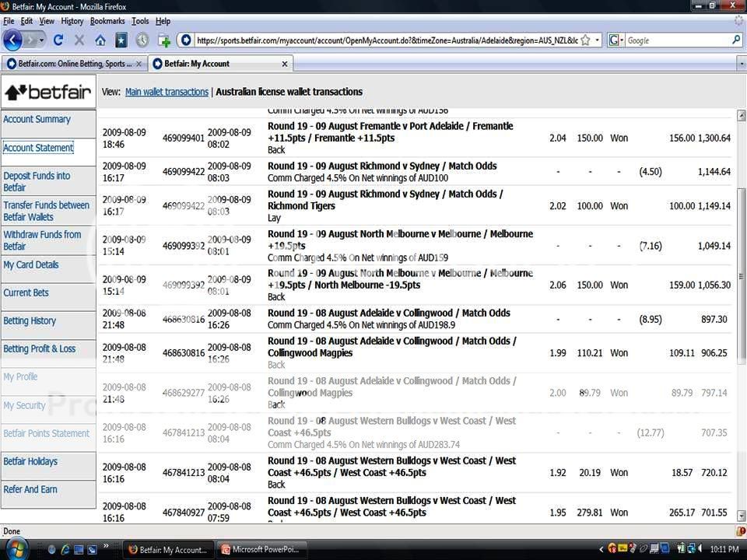
Task: Click the Google search input field
Action: (678, 40)
